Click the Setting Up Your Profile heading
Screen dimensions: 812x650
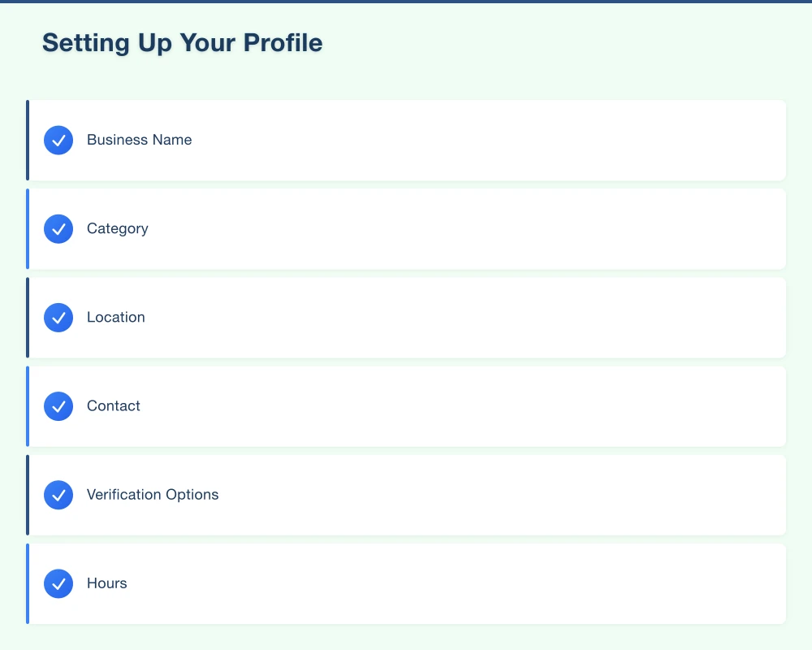tap(182, 42)
